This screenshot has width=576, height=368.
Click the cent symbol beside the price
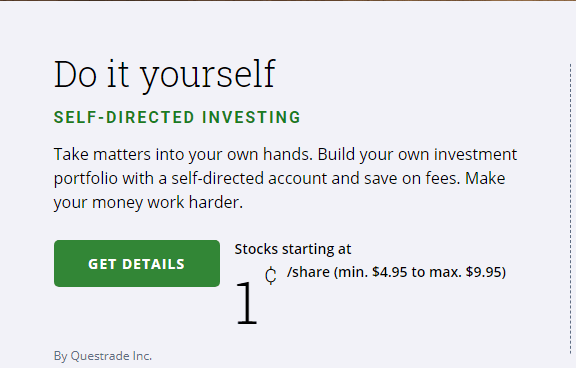coord(271,275)
